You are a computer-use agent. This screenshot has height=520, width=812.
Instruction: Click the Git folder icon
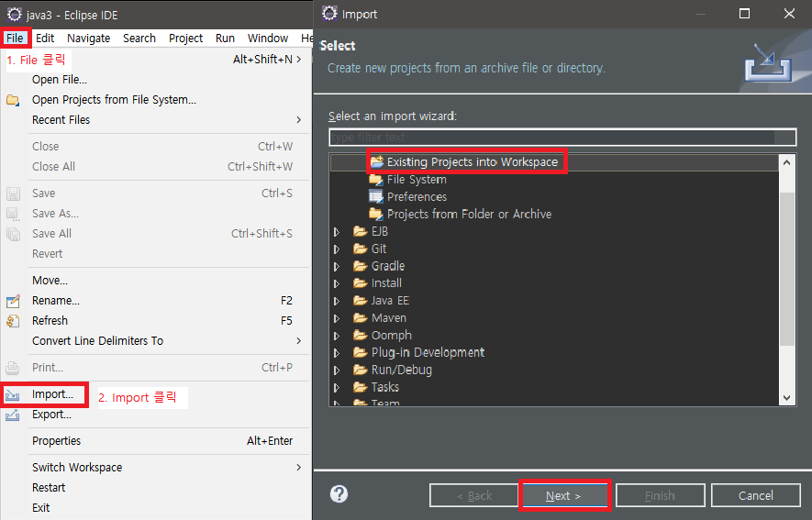360,249
